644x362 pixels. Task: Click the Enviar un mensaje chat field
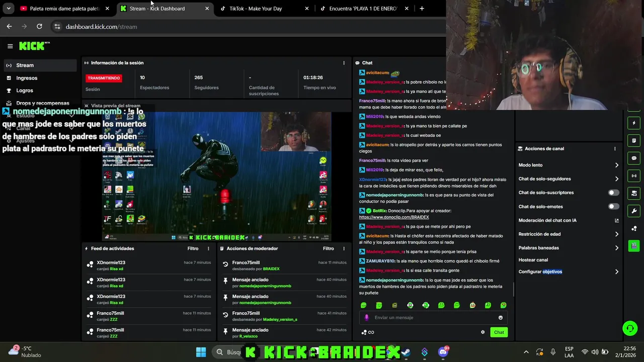pyautogui.click(x=433, y=318)
